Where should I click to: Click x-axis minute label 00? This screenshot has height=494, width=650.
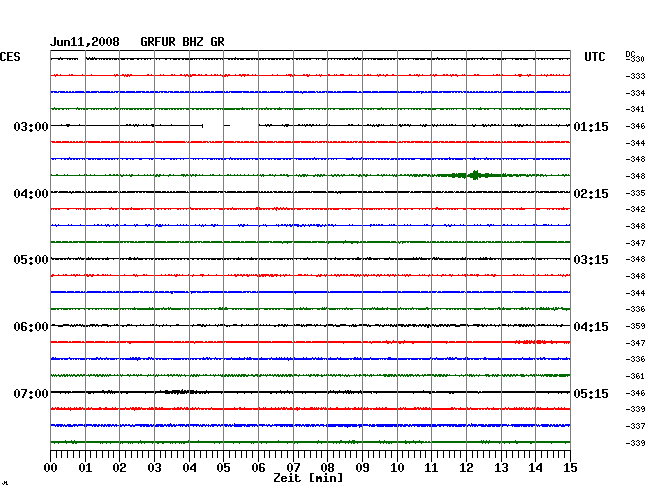pyautogui.click(x=51, y=468)
